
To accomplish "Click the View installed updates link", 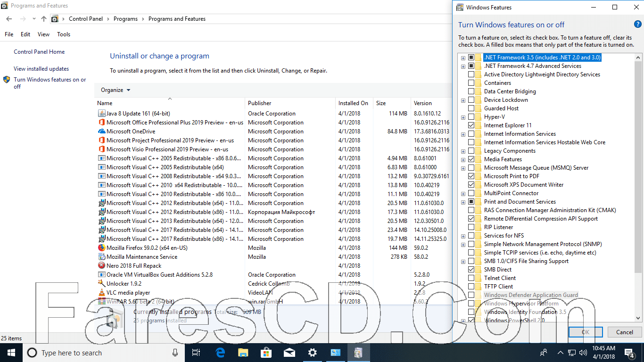I will 41,69.
